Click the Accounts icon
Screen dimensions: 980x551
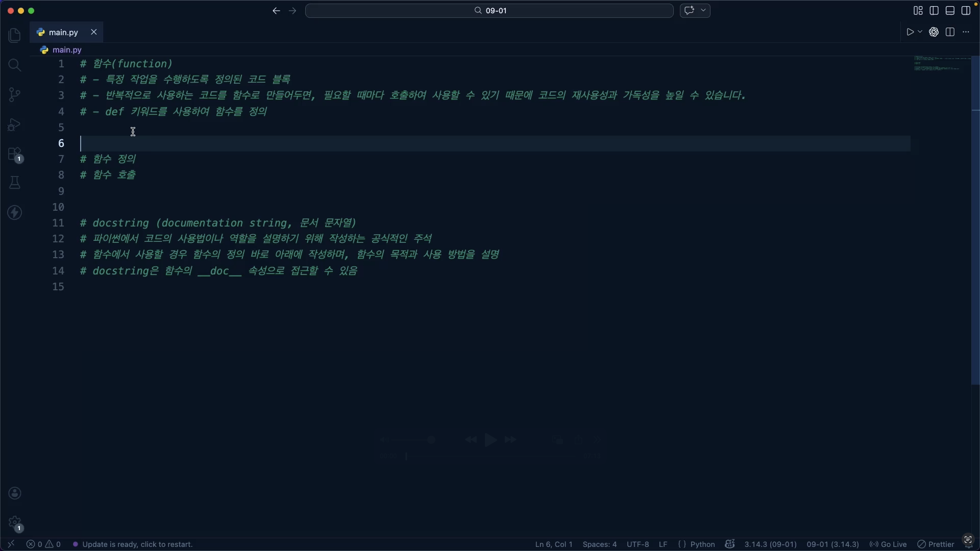click(15, 493)
